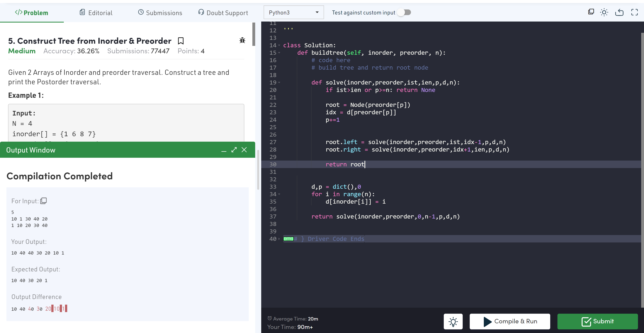Screen dimensions: 644x333
Task: Bookmark this problem with the bookmark icon
Action: click(181, 41)
